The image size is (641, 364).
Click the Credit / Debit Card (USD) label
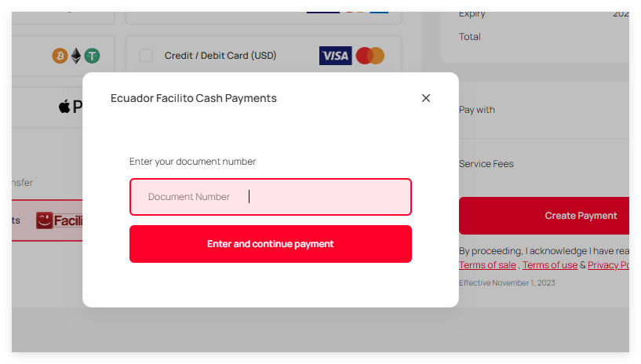(220, 56)
